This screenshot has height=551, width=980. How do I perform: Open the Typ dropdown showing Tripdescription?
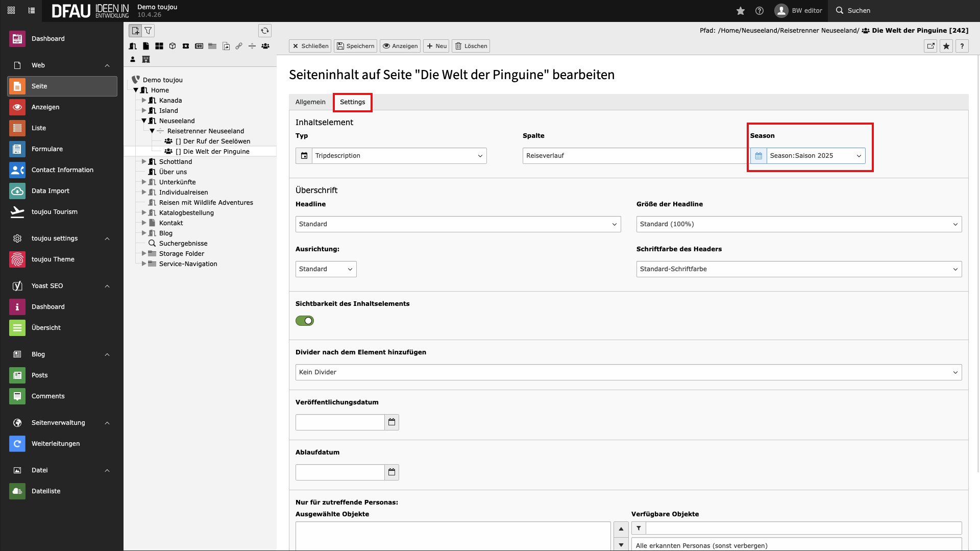coord(399,156)
